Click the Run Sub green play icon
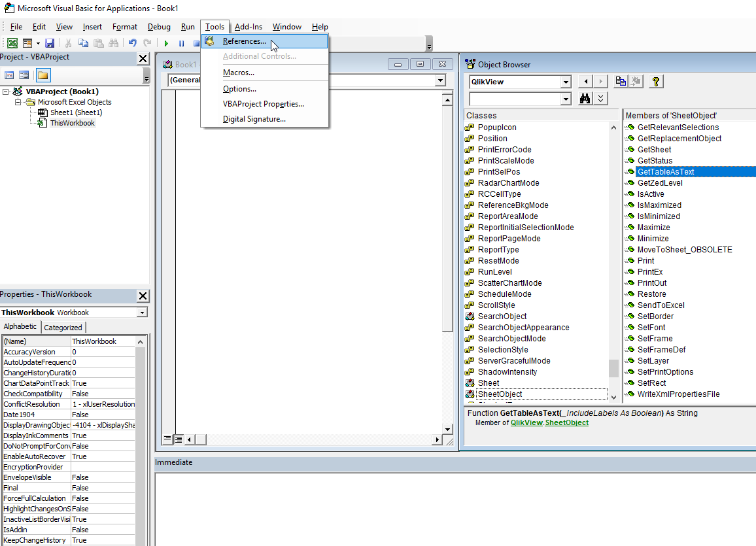The height and width of the screenshot is (546, 756). pos(167,43)
